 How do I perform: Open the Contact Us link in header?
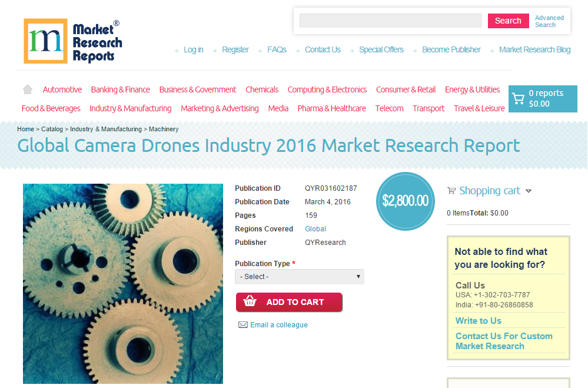323,50
